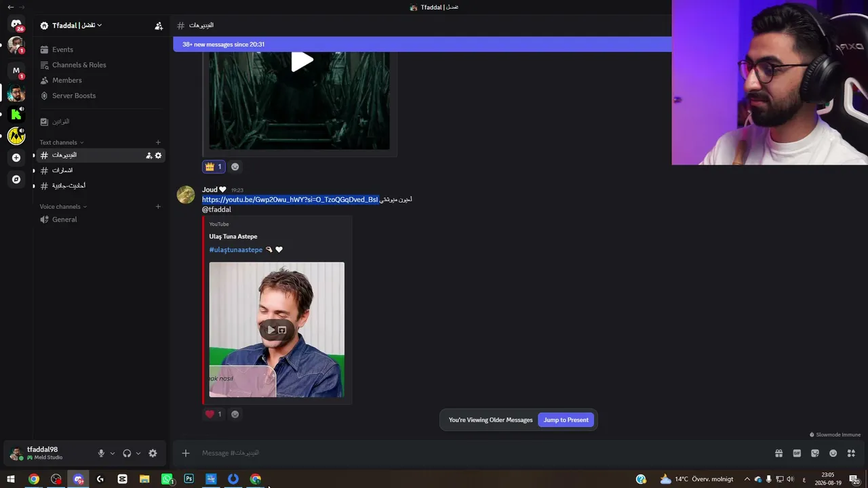Open the GIF picker
Viewport: 868px width, 488px height.
point(797,453)
